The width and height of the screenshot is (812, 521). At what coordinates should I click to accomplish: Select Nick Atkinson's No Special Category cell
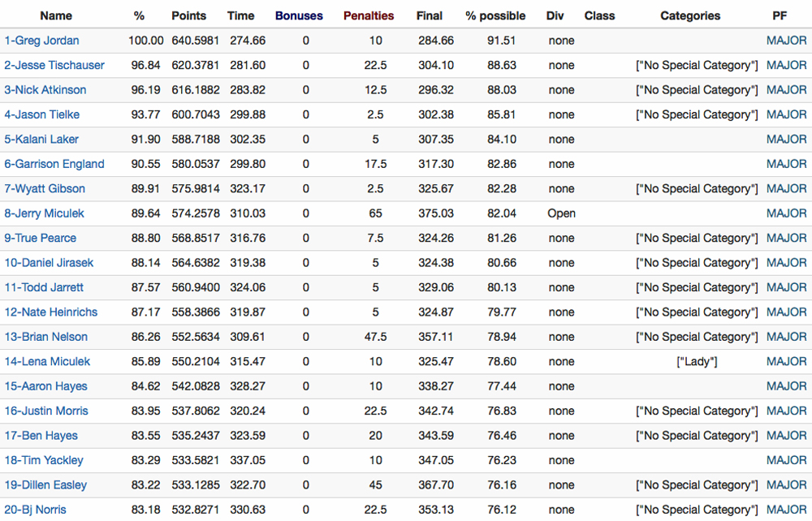click(697, 90)
